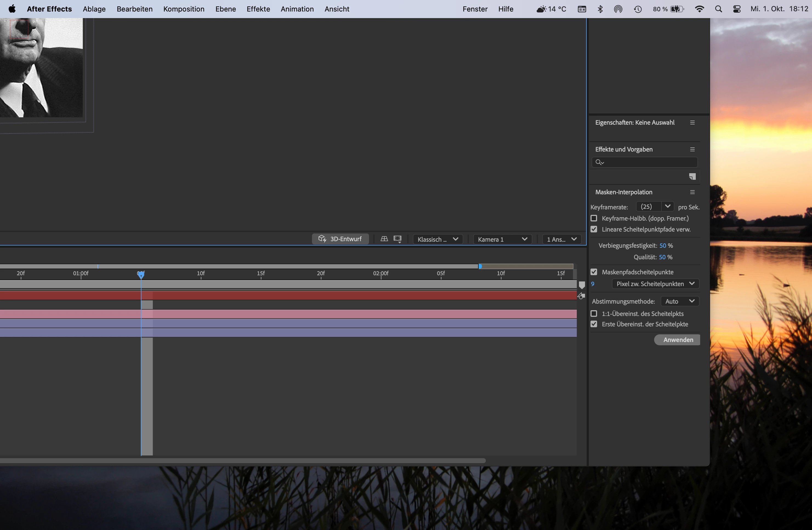Open the extended viewer options icon

(x=398, y=239)
